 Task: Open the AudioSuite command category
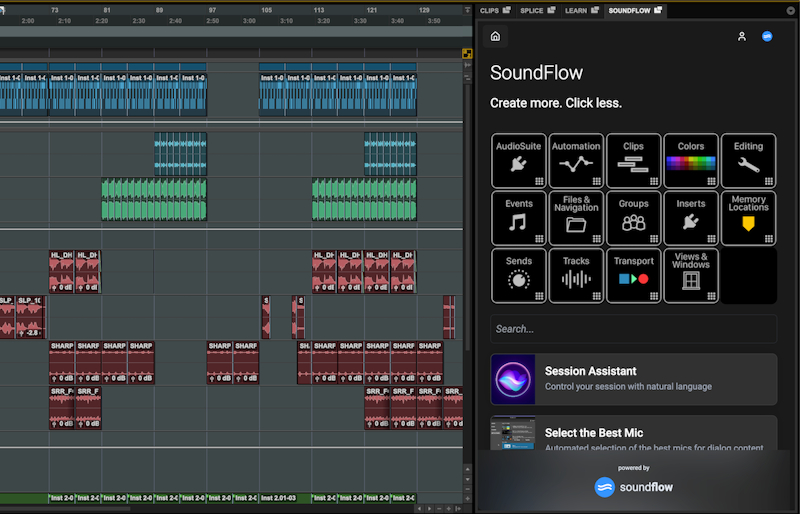[x=518, y=161]
